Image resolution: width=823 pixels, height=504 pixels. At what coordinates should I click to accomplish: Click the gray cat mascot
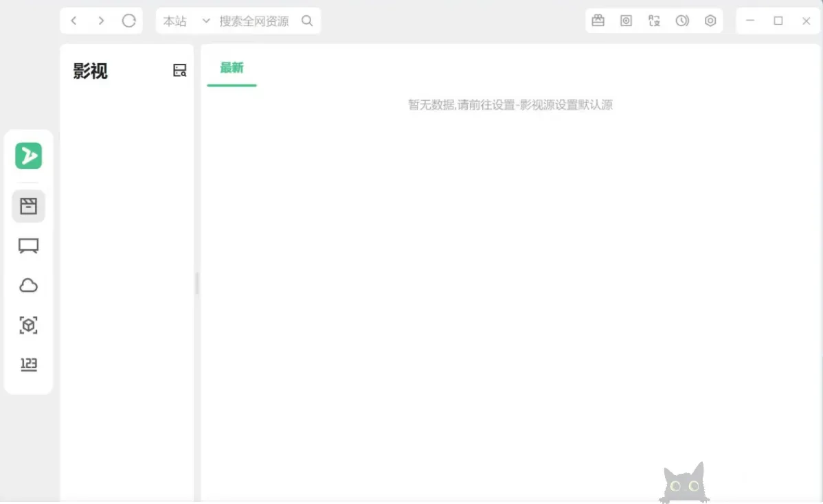[684, 484]
